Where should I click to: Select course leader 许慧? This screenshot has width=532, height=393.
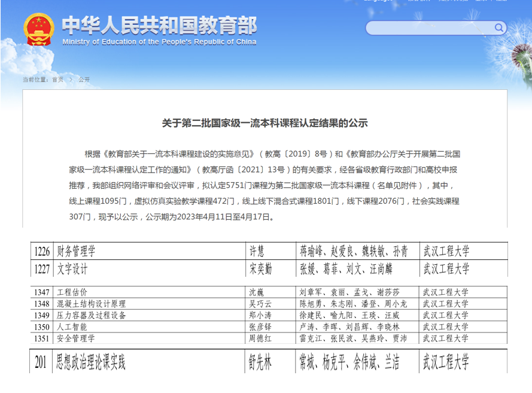tap(257, 251)
